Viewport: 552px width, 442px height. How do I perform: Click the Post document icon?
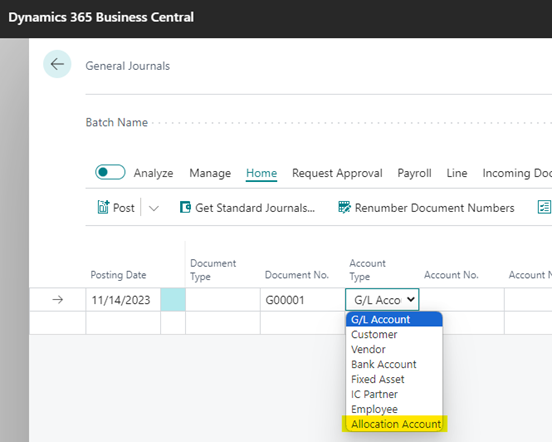tap(103, 207)
